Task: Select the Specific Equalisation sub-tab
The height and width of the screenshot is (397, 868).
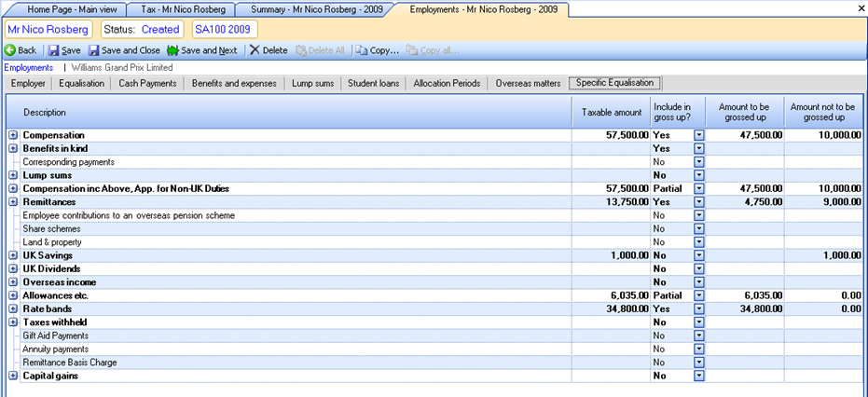Action: (x=615, y=83)
